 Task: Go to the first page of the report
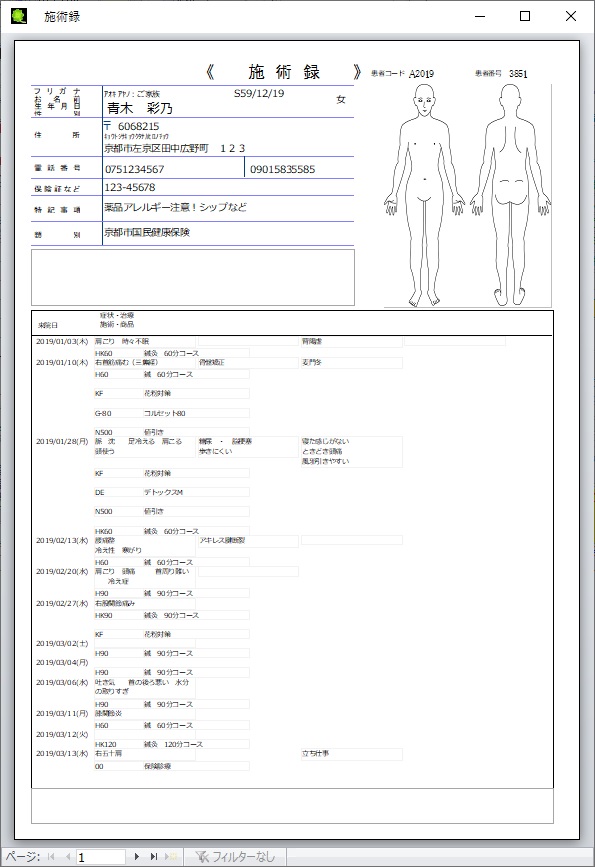51,856
